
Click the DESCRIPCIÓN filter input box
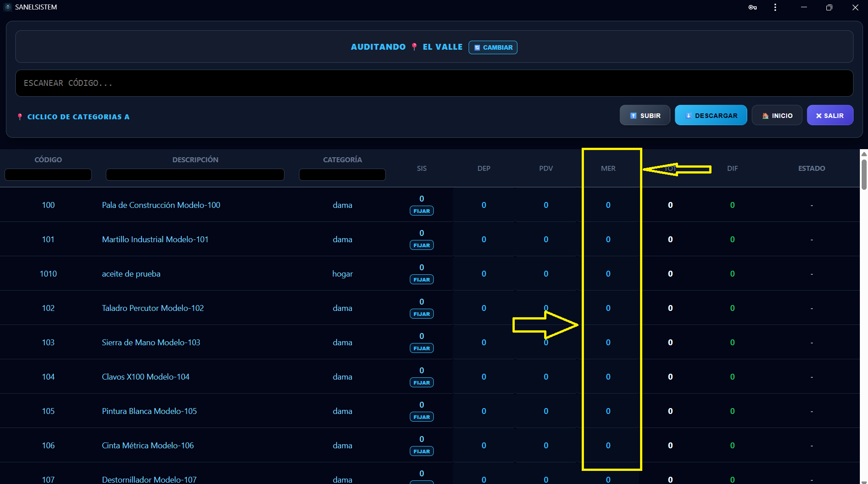click(195, 174)
